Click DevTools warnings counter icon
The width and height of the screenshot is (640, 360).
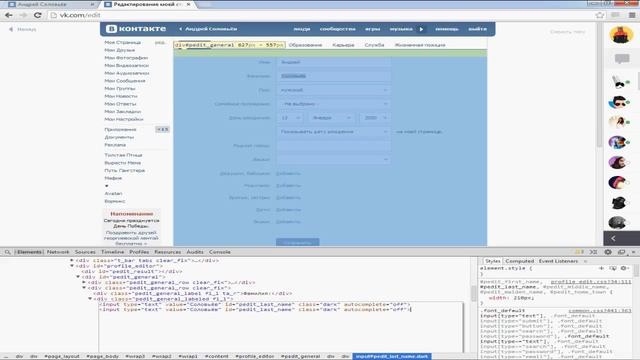click(579, 252)
